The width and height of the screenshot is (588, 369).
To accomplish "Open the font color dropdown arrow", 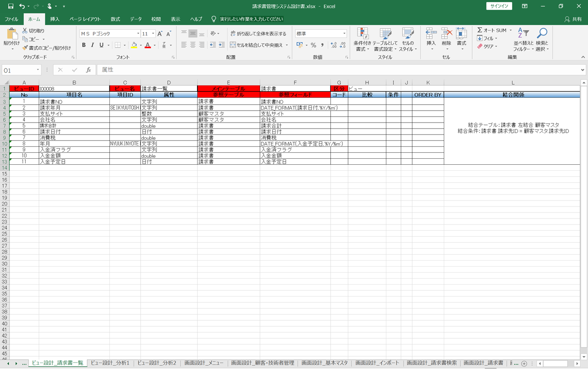I will pos(154,45).
